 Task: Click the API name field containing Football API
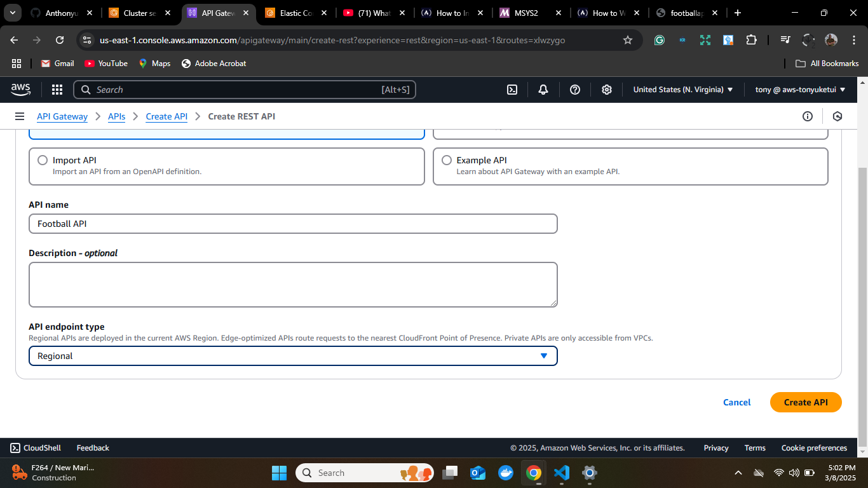(293, 224)
